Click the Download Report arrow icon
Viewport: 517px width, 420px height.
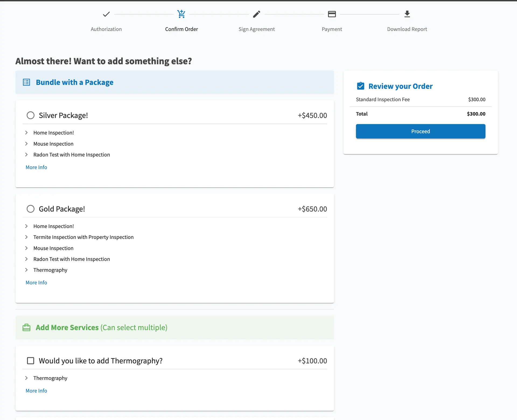[407, 14]
